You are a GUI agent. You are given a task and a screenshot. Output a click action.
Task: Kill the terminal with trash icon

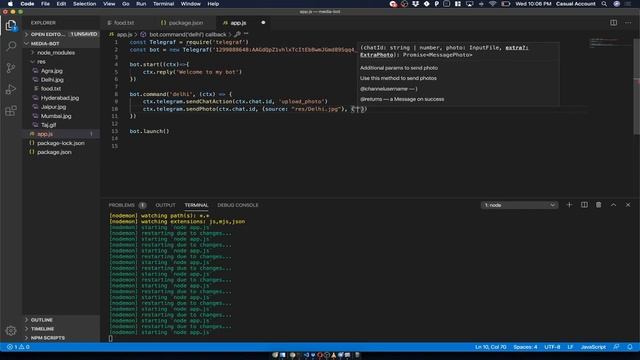click(x=598, y=205)
